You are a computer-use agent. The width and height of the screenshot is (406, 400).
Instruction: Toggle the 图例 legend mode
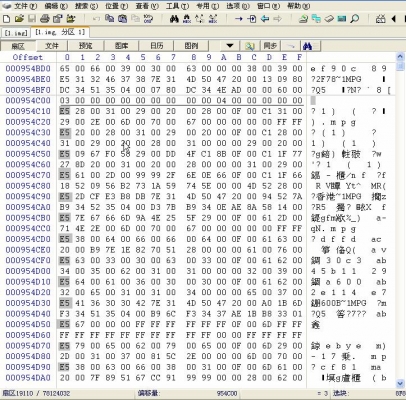pos(191,46)
